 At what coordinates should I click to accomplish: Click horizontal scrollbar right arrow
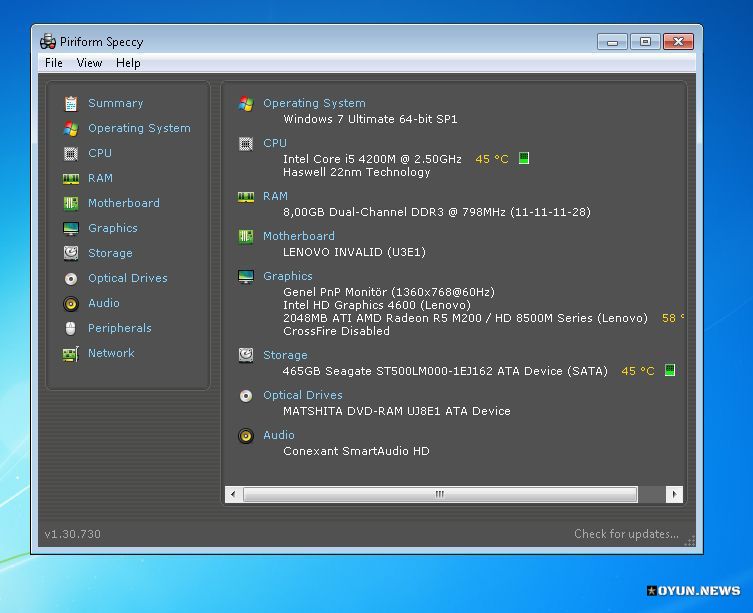pyautogui.click(x=674, y=494)
